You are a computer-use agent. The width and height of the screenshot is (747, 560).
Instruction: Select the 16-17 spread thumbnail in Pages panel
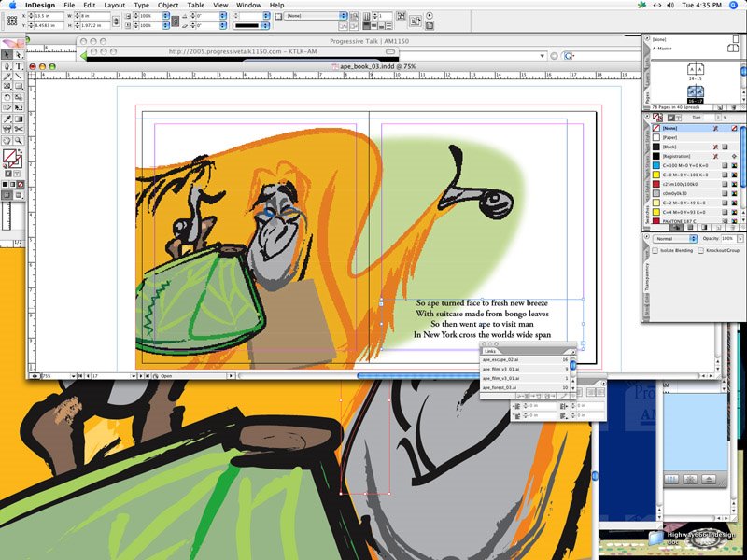[x=695, y=91]
